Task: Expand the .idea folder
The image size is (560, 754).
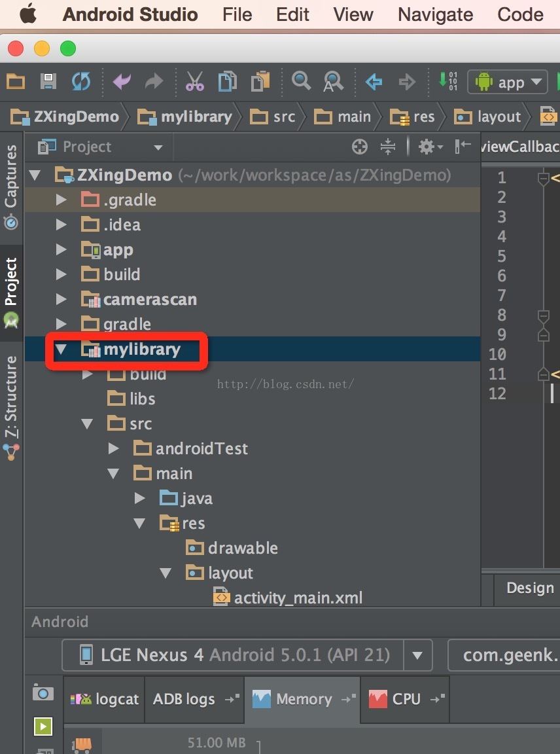Action: pyautogui.click(x=61, y=224)
